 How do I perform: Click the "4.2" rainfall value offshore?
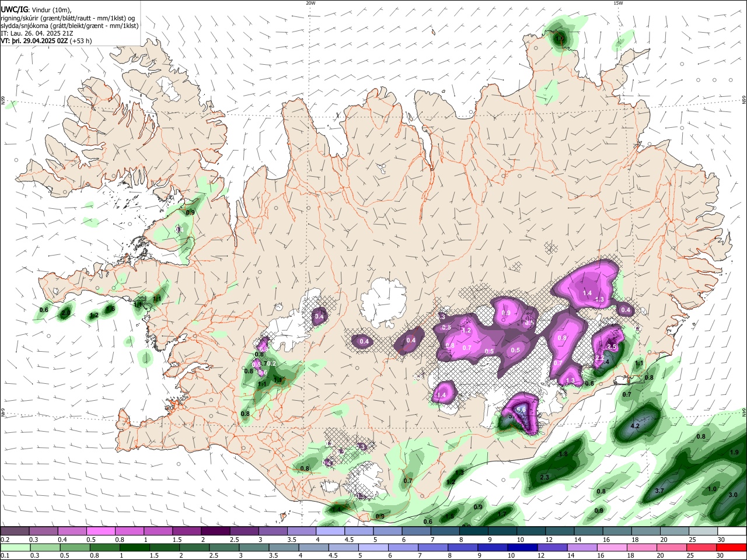(636, 426)
